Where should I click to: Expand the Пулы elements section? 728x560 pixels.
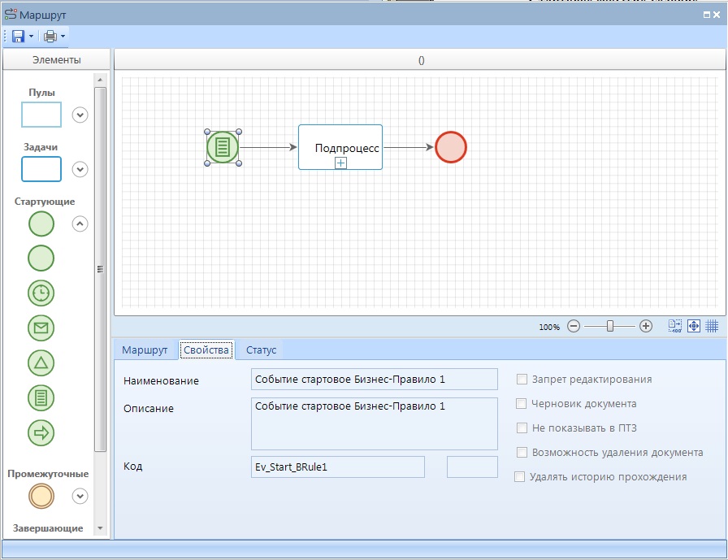[80, 115]
